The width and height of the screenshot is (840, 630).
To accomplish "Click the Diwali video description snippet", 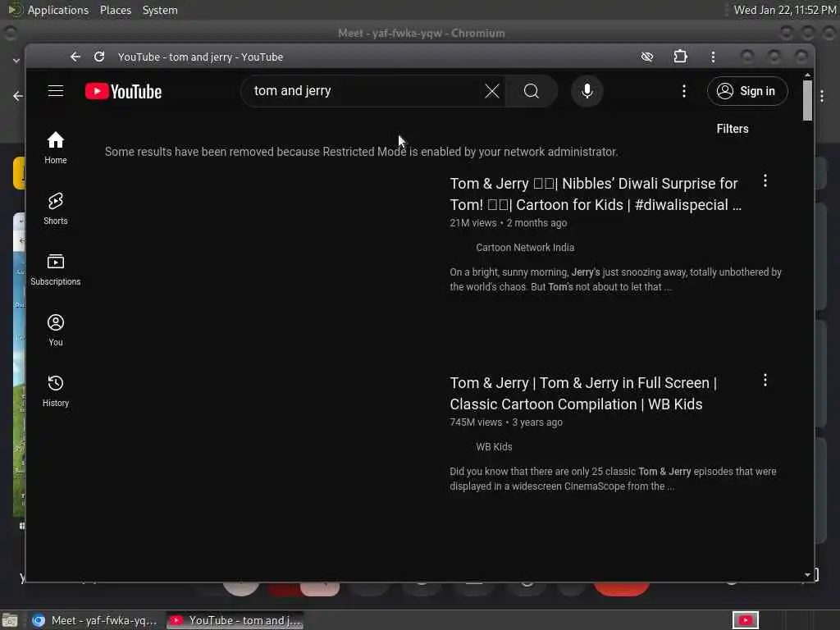I will (615, 279).
